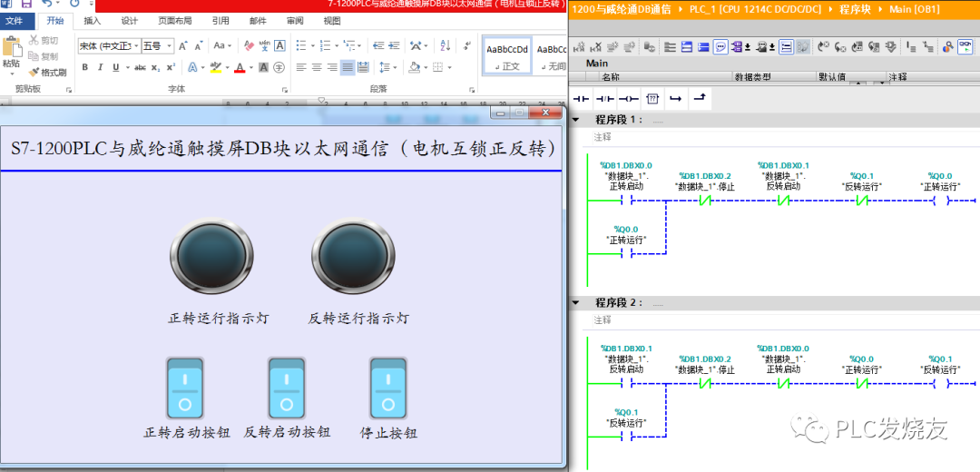Apply numbered list formatting

[x=325, y=45]
